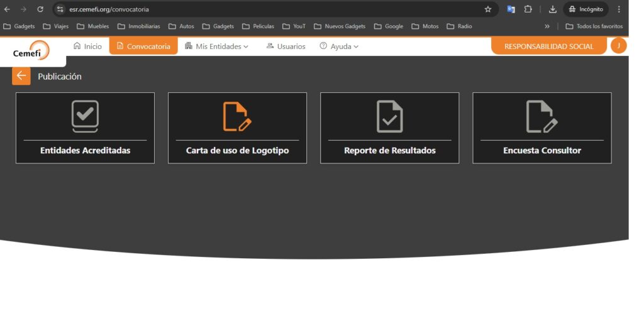
Task: Open the user avatar J menu
Action: coord(619,45)
